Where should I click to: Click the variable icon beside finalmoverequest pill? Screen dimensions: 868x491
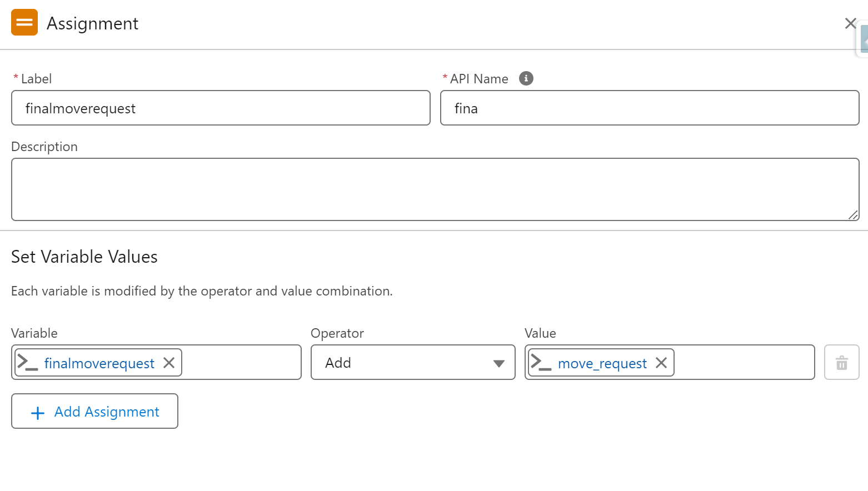(x=28, y=363)
